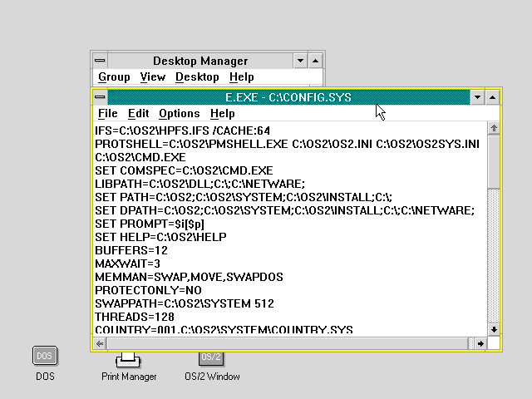Click line 'IFS=C:\OS2\HPFS.IFS /CACHE:64'

click(182, 131)
